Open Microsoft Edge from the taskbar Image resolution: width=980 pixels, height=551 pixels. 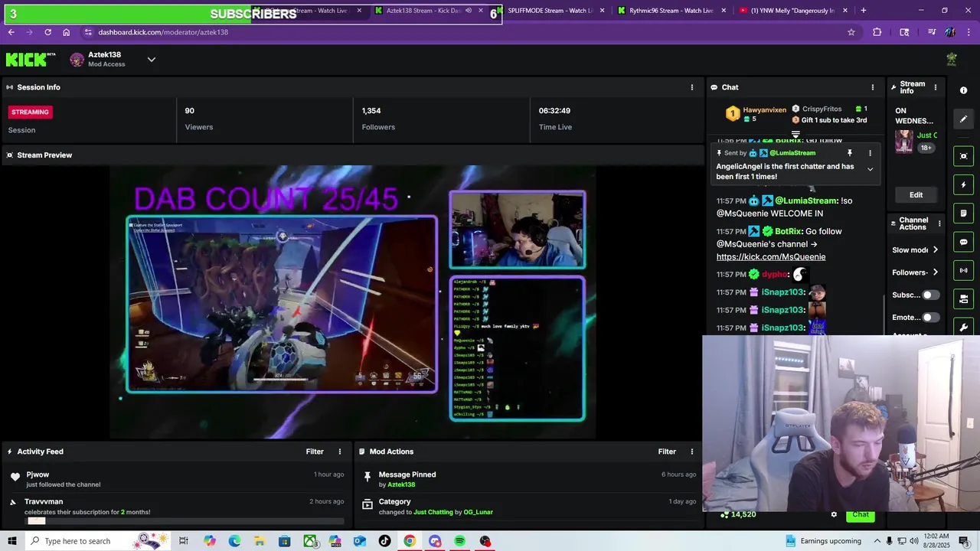(234, 541)
